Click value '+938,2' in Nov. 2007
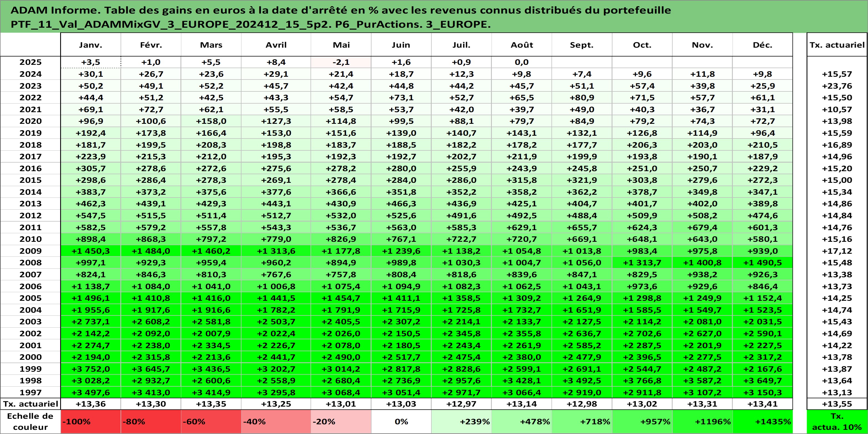868x434 pixels. (702, 274)
